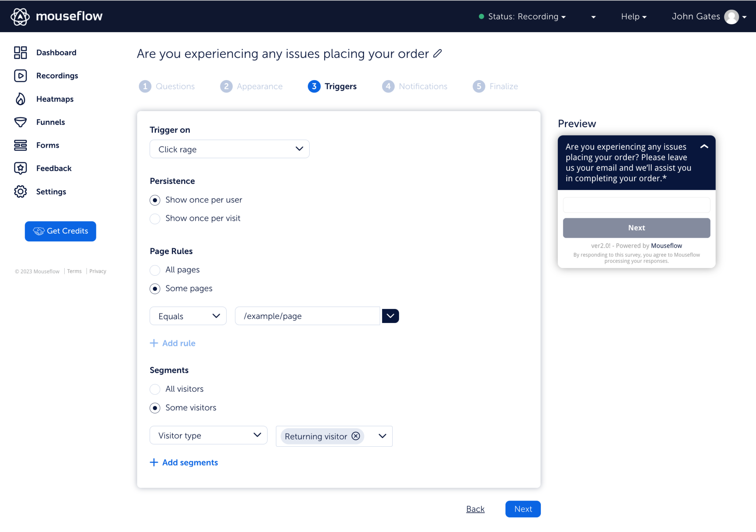Open Settings via the gear icon
Screen dimensions: 756x532
(20, 191)
